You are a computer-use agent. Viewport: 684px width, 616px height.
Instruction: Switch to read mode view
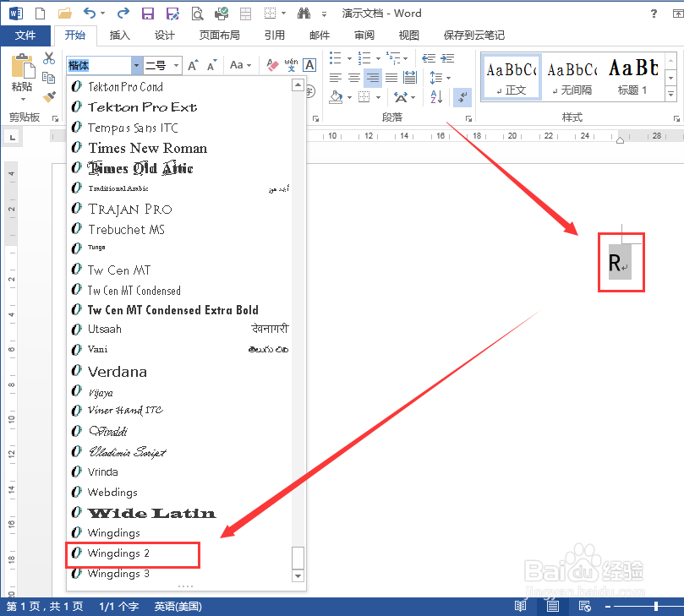521,606
